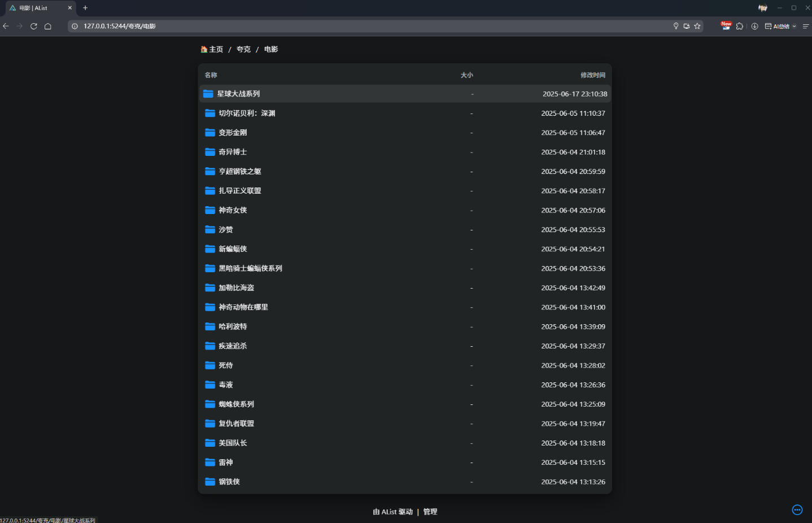Open the 新蝙蝠侠 folder
This screenshot has height=523, width=812.
(405, 249)
